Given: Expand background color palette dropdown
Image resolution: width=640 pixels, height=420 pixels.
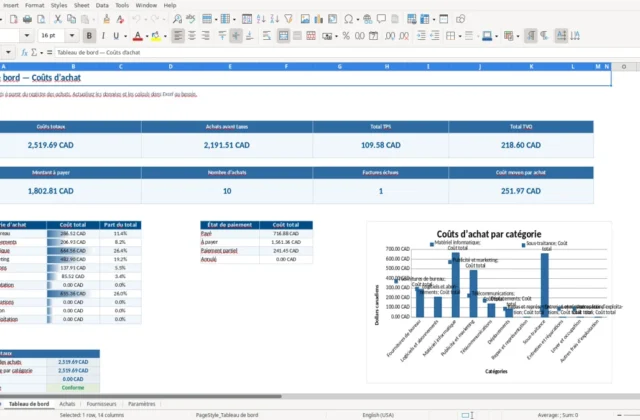Looking at the screenshot, I should 165,36.
